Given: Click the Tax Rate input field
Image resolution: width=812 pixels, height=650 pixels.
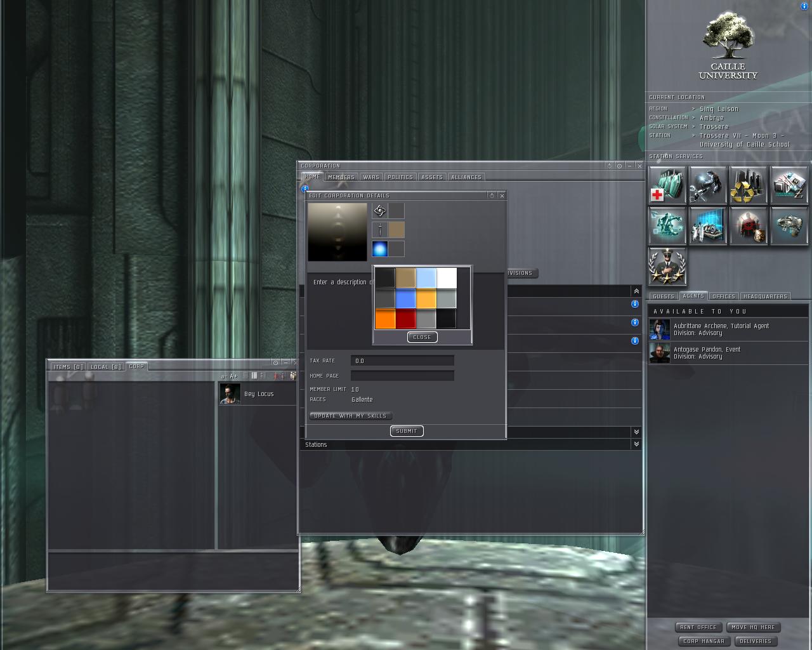Looking at the screenshot, I should [x=403, y=361].
